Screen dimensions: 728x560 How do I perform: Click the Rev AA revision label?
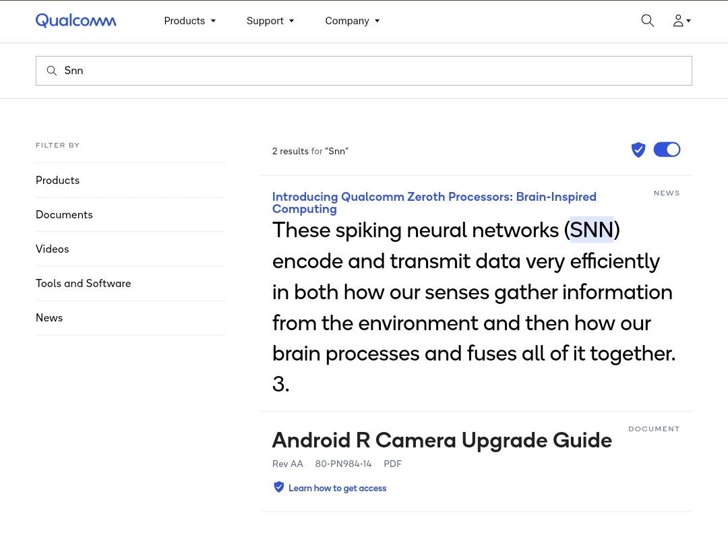tap(287, 464)
